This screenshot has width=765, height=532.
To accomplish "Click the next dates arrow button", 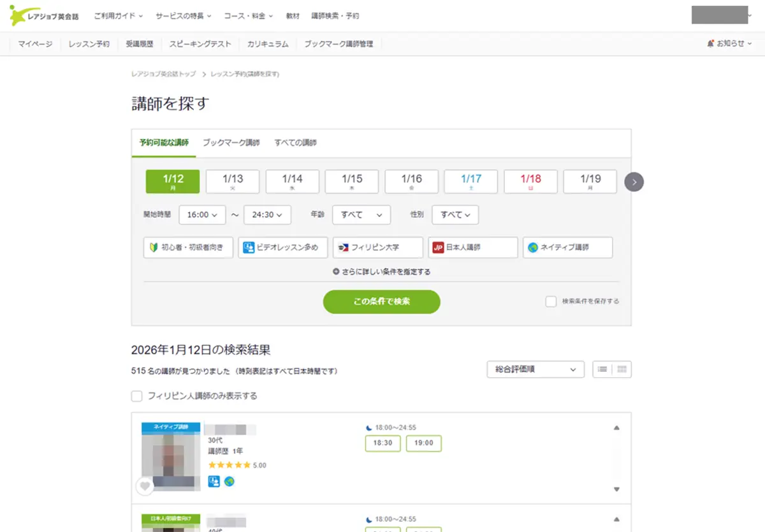I will click(634, 182).
